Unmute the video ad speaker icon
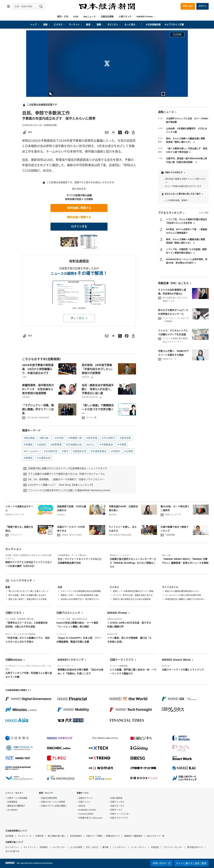This screenshot has width=214, height=868. coord(51,94)
